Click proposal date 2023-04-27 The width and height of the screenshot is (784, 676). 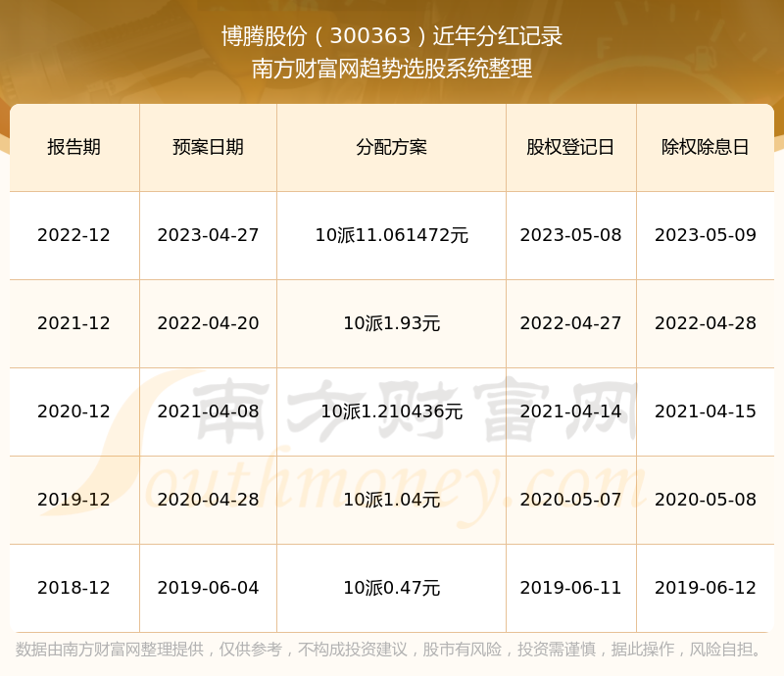click(x=208, y=235)
